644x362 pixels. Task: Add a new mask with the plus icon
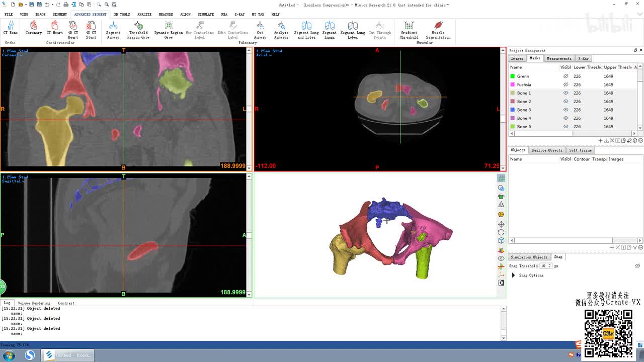pos(601,141)
